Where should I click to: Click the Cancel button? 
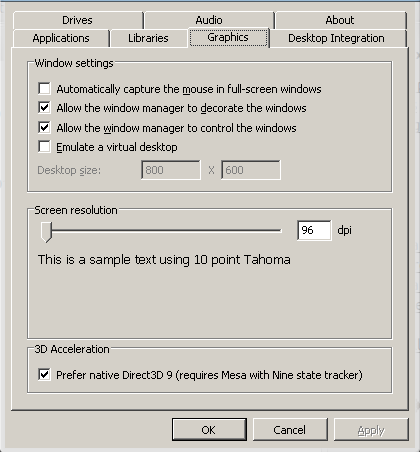click(290, 430)
